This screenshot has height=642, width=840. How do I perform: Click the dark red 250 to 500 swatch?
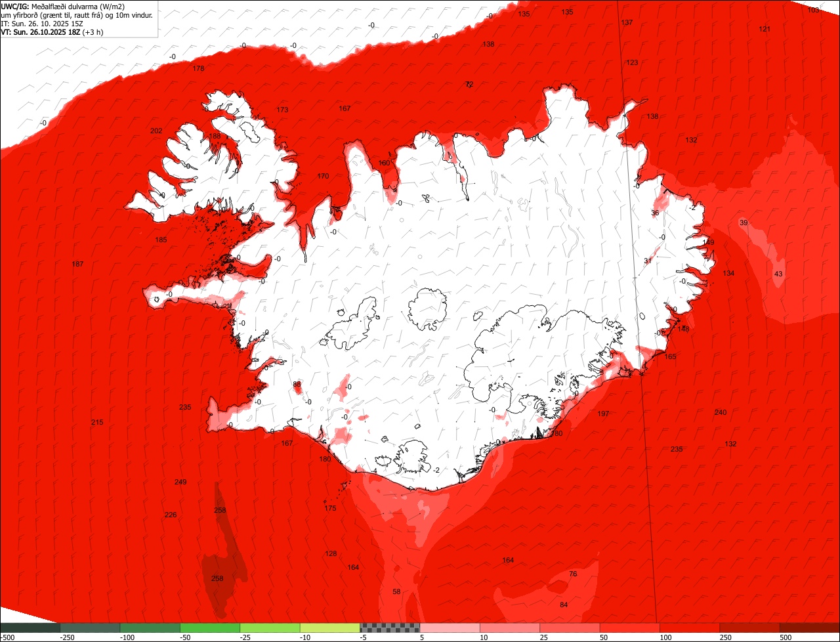pos(749,628)
